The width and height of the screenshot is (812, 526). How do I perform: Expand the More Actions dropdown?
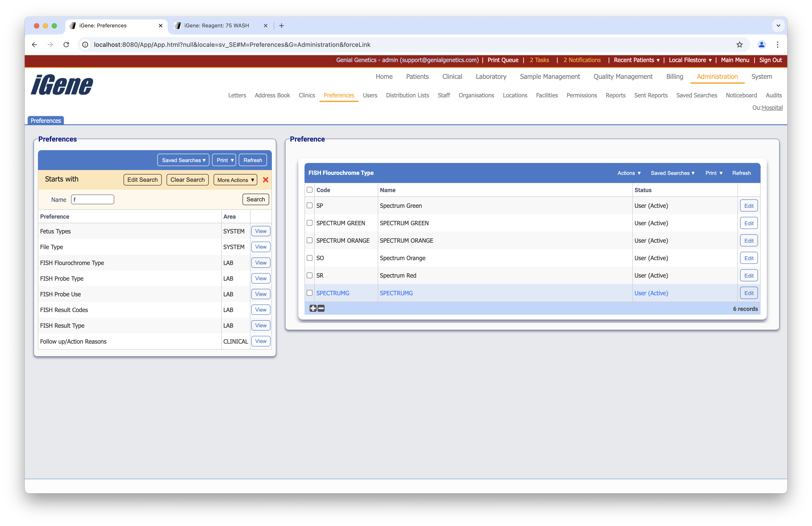click(235, 180)
